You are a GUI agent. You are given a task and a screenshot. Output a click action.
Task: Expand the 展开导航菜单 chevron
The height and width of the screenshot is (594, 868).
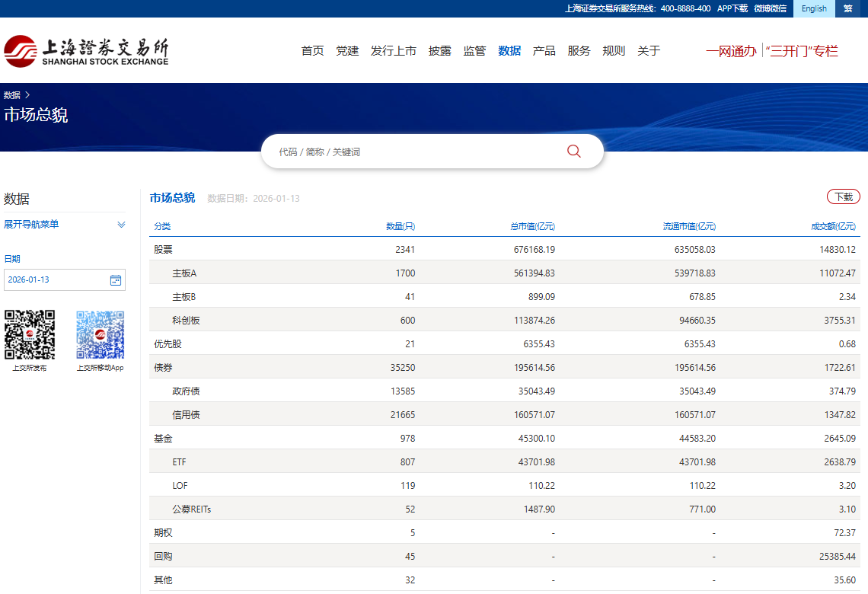(x=121, y=225)
